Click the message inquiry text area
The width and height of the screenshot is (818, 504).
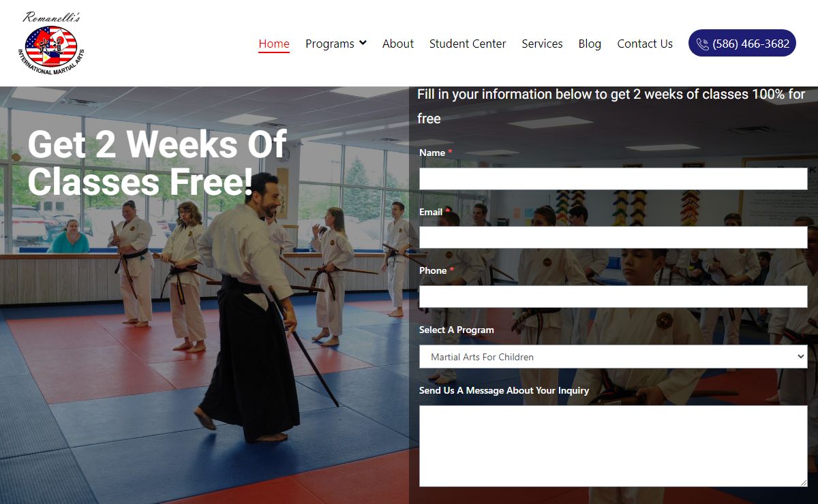613,446
